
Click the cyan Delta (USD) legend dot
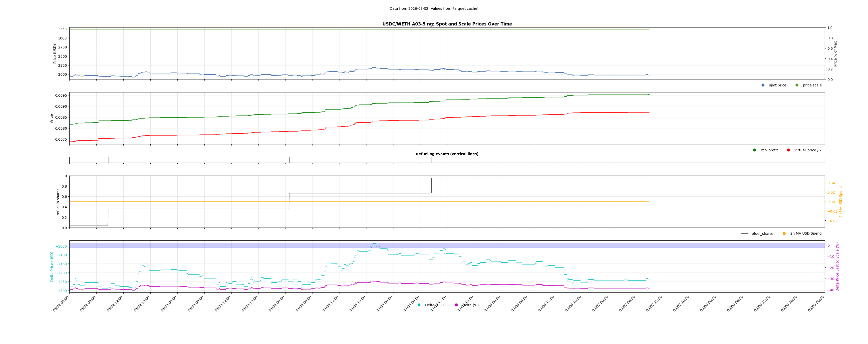click(419, 305)
